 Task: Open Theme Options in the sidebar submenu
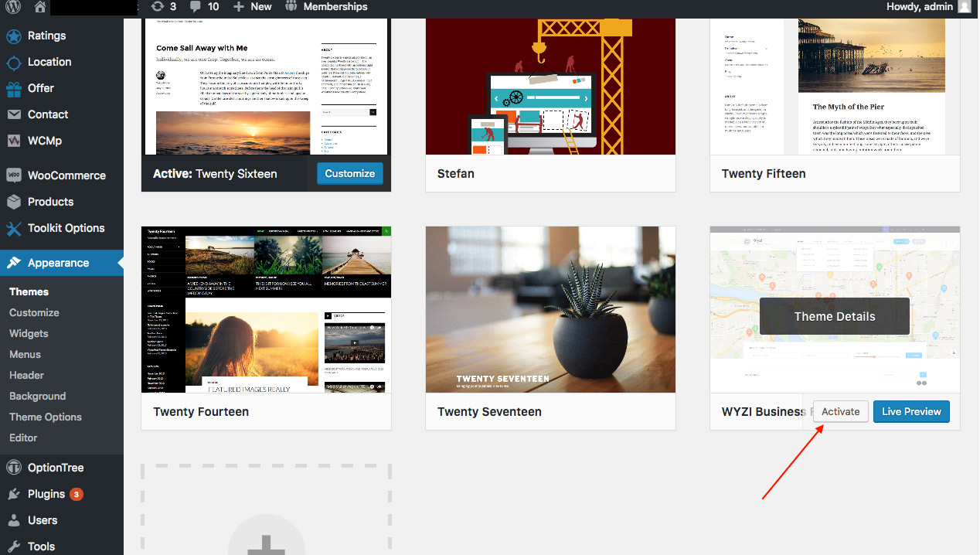coord(46,417)
